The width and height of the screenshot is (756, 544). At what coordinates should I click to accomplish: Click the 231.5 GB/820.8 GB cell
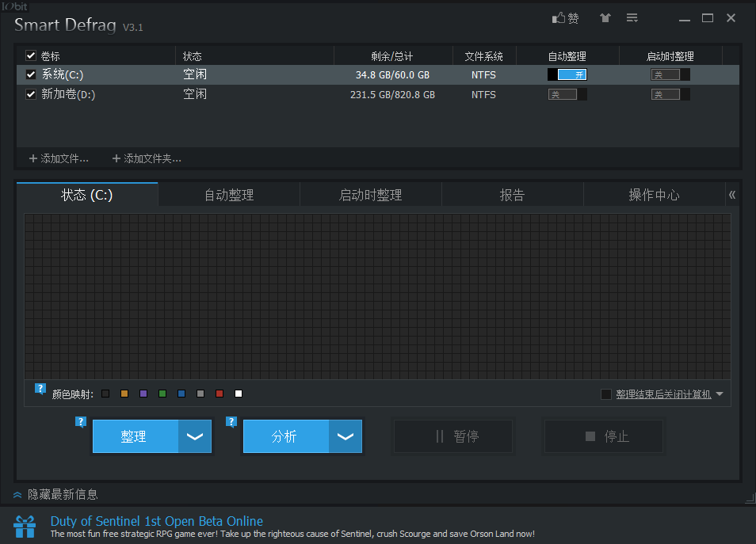tap(392, 94)
